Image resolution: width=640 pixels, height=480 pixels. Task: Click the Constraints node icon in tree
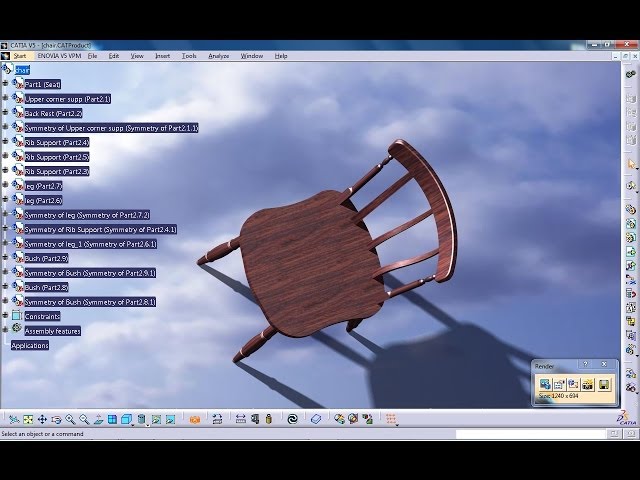pos(16,316)
